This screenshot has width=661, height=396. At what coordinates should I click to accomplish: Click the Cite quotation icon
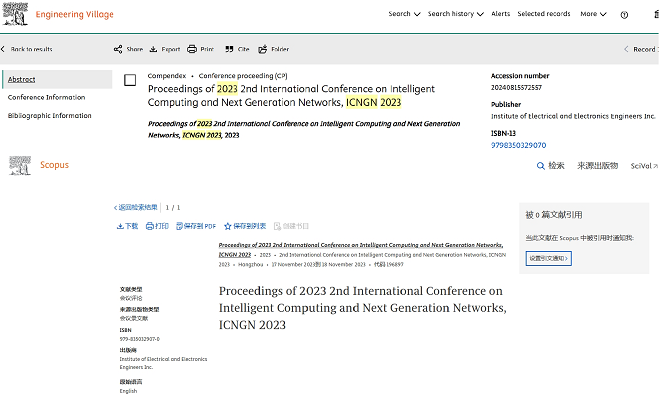point(229,49)
